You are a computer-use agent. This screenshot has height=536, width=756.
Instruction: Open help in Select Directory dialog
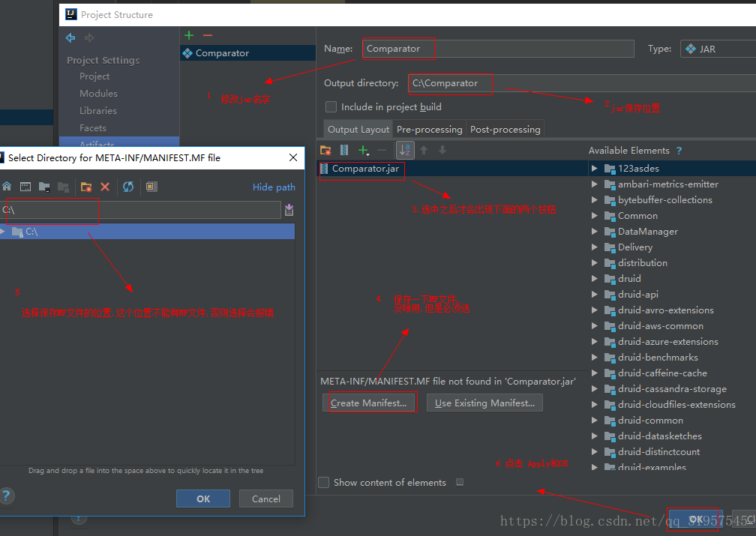[x=6, y=496]
